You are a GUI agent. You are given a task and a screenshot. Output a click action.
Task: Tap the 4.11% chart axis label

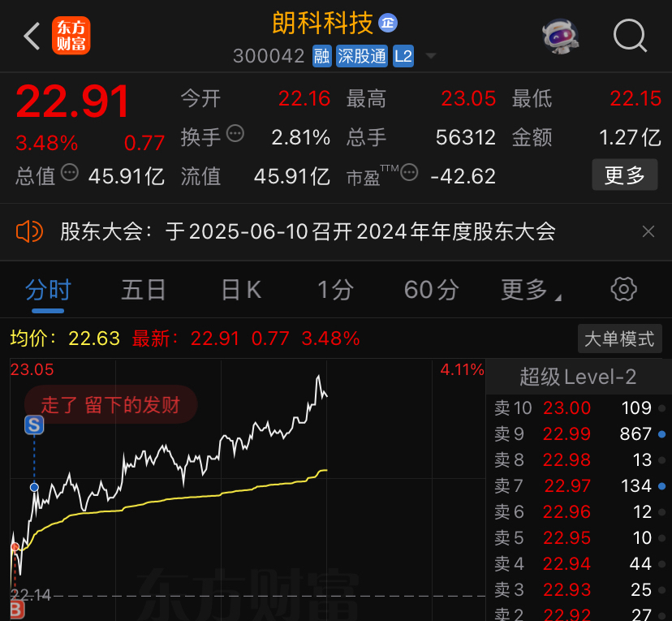click(462, 369)
